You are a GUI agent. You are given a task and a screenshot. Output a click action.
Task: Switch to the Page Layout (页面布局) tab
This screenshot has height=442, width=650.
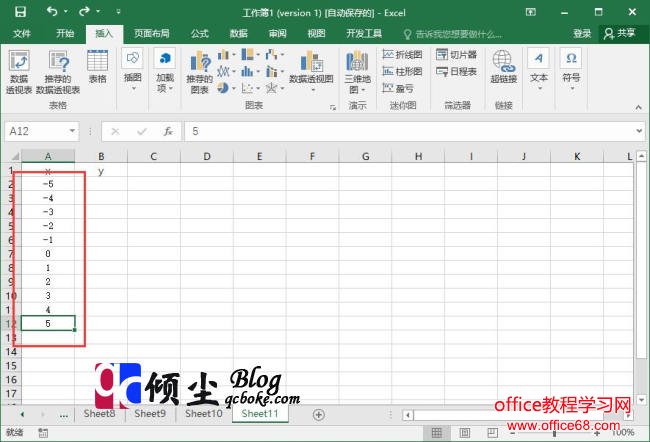click(152, 34)
